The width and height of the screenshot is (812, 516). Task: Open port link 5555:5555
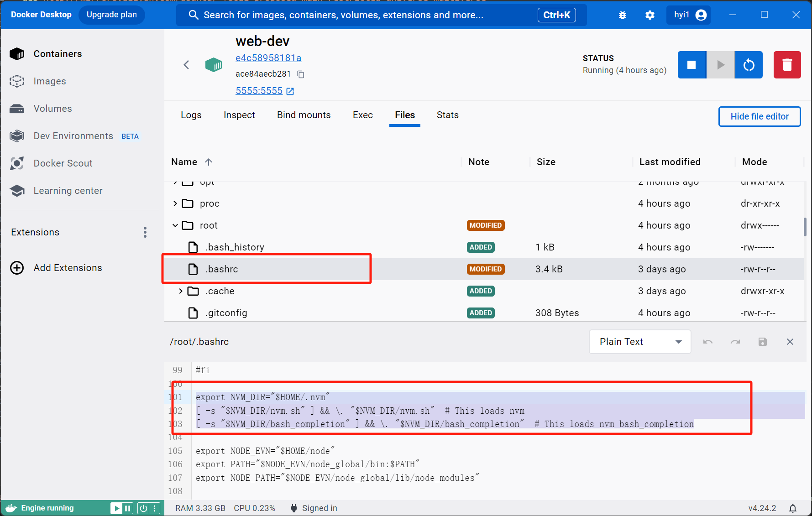tap(259, 91)
